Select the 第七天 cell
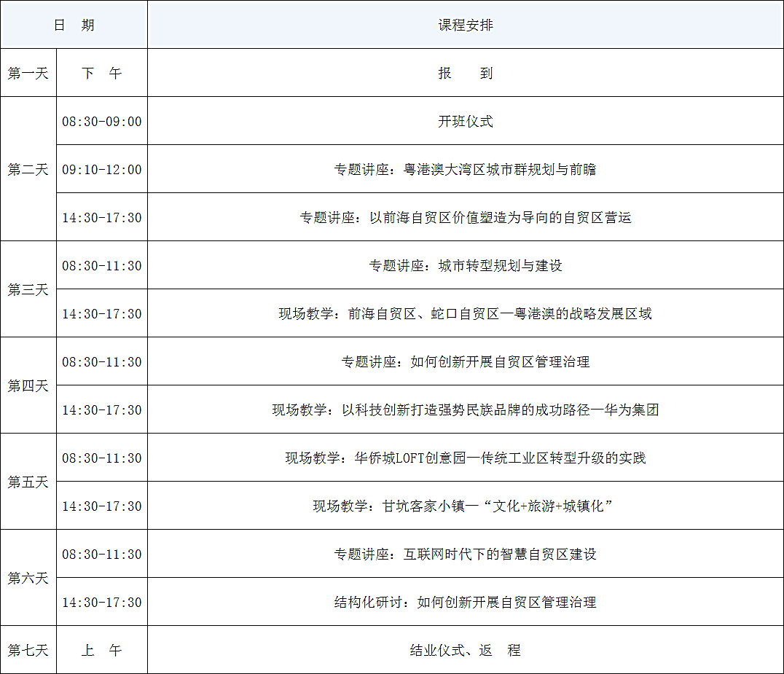This screenshot has height=674, width=784. pyautogui.click(x=28, y=649)
